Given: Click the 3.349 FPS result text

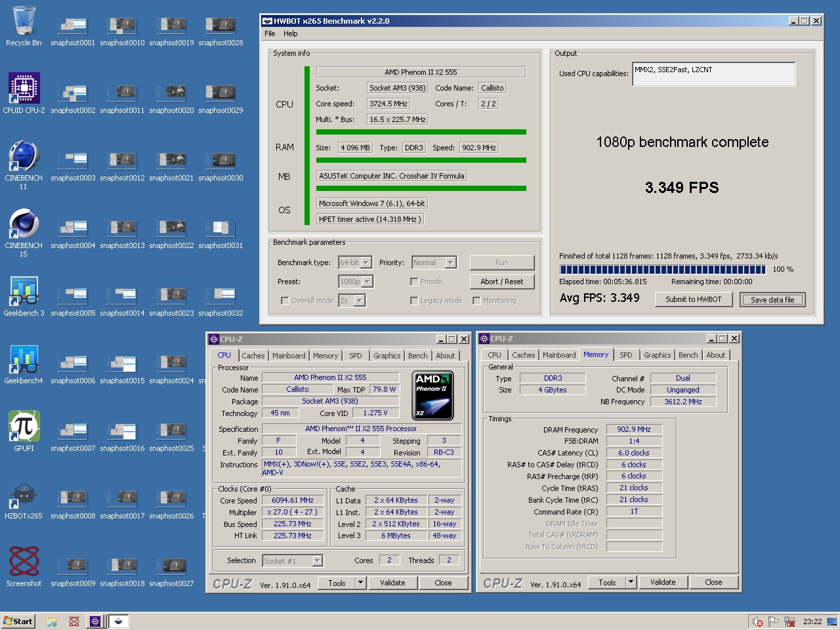Looking at the screenshot, I should click(x=682, y=188).
